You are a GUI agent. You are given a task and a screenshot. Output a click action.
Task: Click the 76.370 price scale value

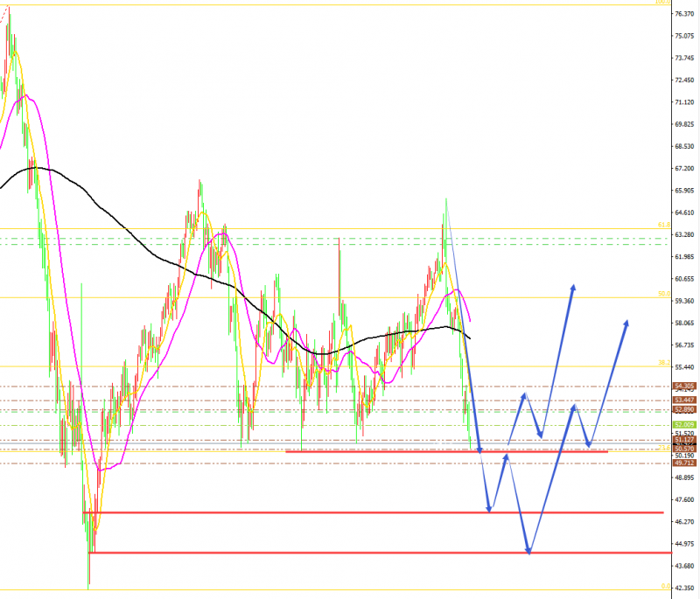click(x=684, y=14)
